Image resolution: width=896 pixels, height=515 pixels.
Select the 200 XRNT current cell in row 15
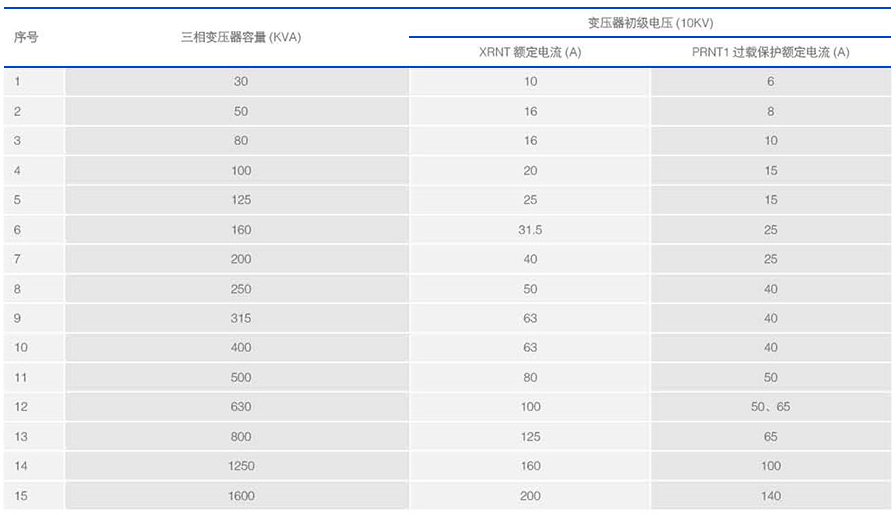tap(530, 496)
